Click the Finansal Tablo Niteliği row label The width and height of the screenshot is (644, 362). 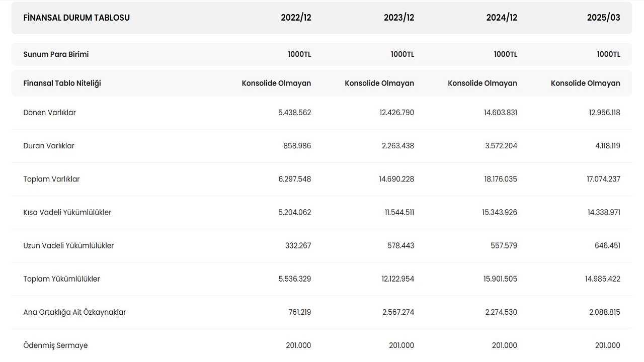pos(62,83)
